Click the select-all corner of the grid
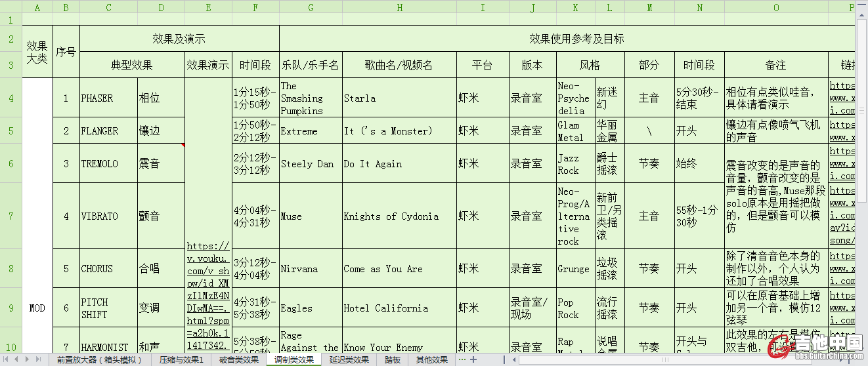Screen dimensions: 868x366 (11, 7)
